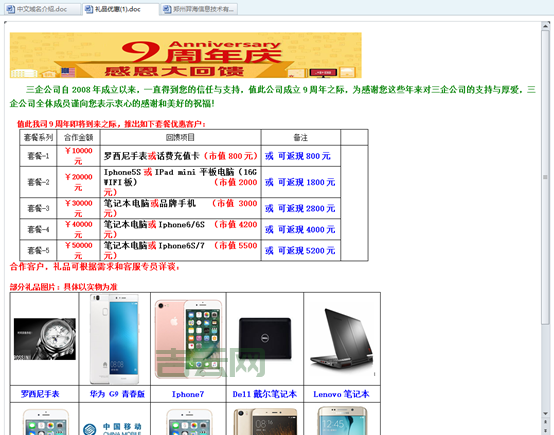Click the caption 华为 G9 青春版

[117, 394]
